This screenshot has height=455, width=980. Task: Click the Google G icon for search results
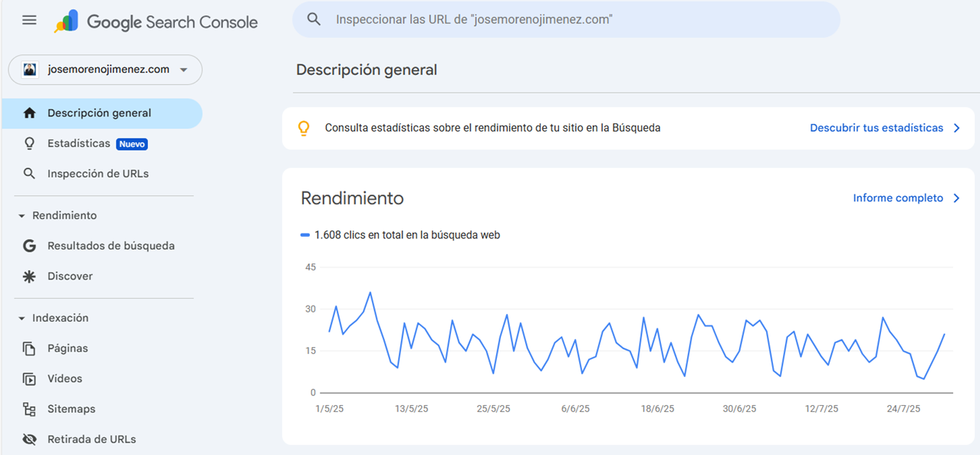coord(29,246)
